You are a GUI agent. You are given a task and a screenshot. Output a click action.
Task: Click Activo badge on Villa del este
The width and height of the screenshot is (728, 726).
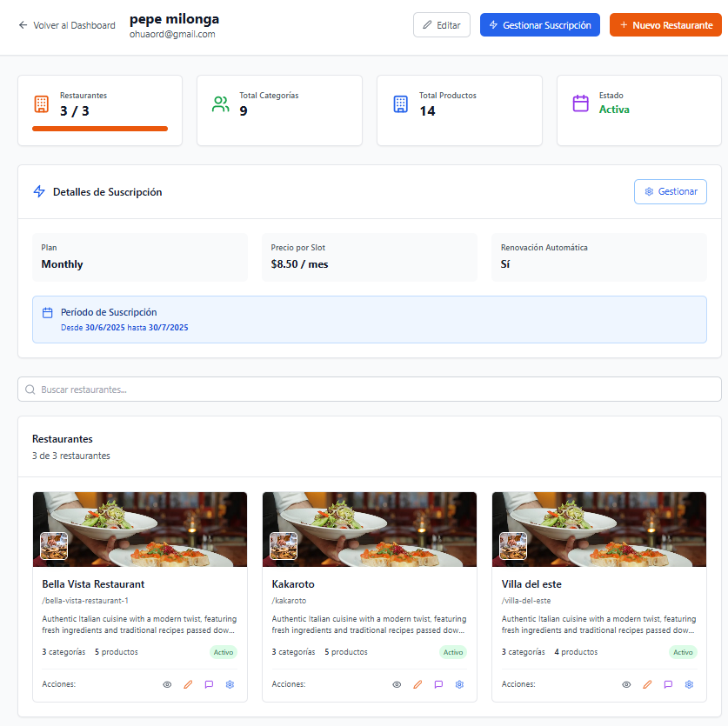coord(683,652)
